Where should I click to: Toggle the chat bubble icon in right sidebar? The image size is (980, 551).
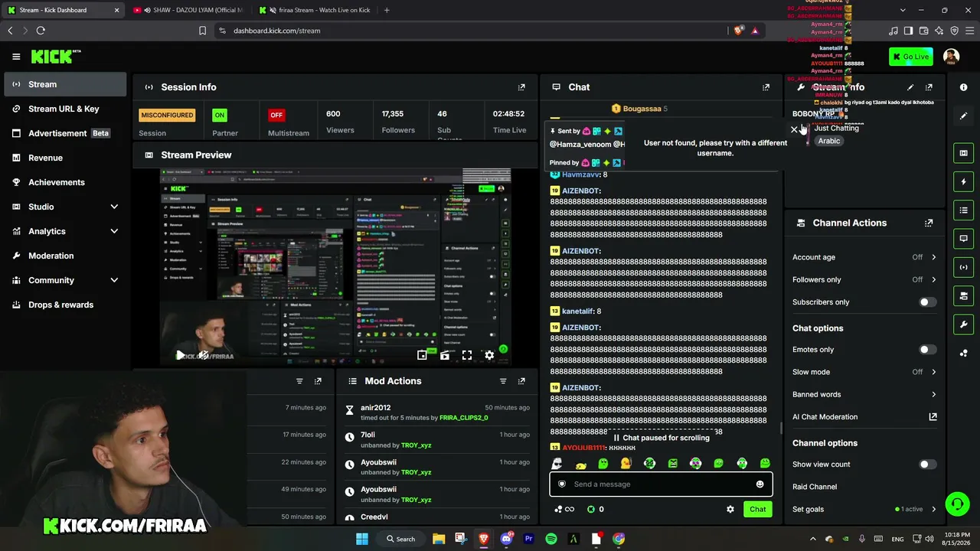pyautogui.click(x=963, y=239)
